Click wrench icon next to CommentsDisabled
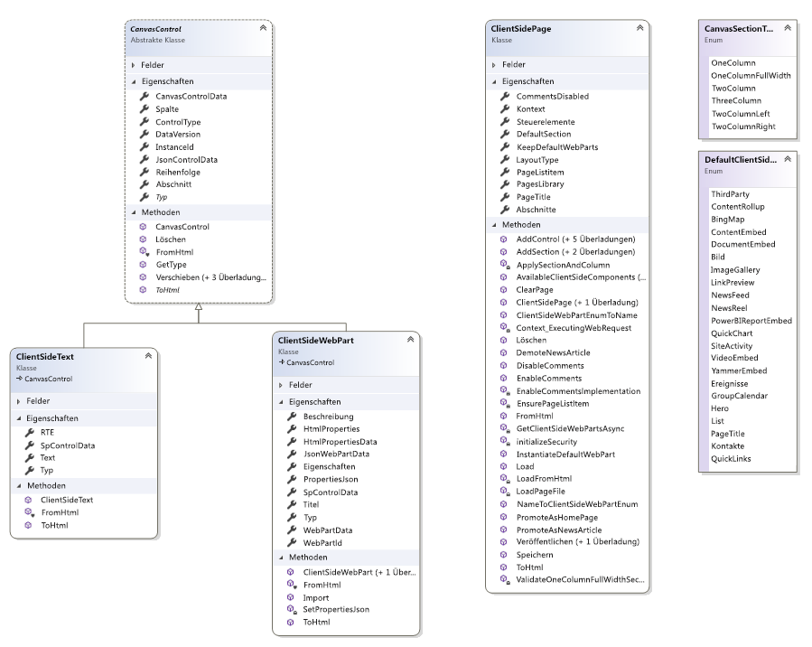Viewport: 812px width, 647px height. pyautogui.click(x=504, y=96)
